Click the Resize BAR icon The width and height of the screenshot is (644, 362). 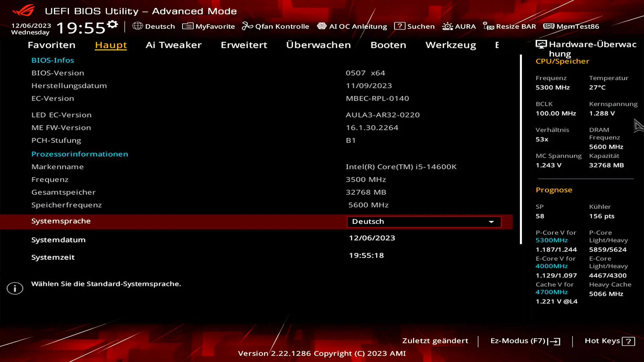click(488, 26)
